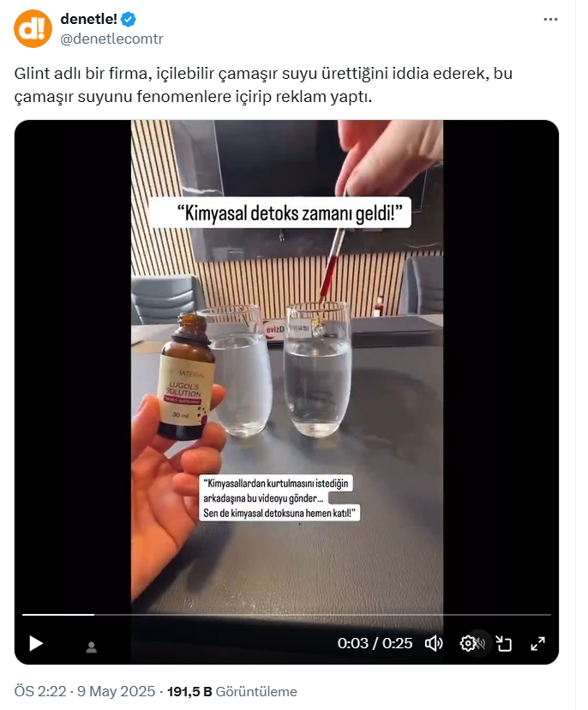Visit the @denetlecomtr handle
Image resolution: width=588 pixels, height=710 pixels.
[111, 39]
